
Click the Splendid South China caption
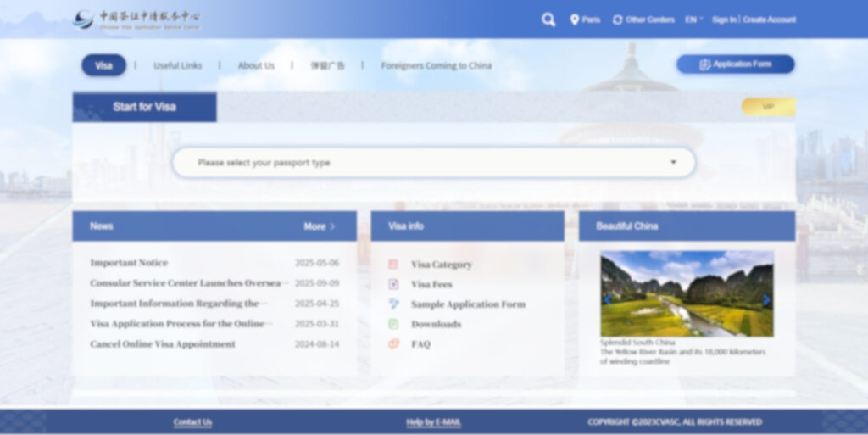click(x=637, y=343)
